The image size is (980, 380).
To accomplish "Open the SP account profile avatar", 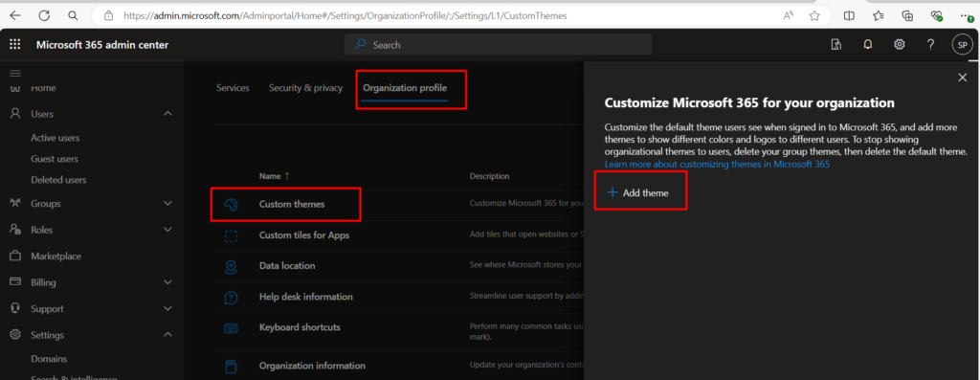I will (x=962, y=44).
